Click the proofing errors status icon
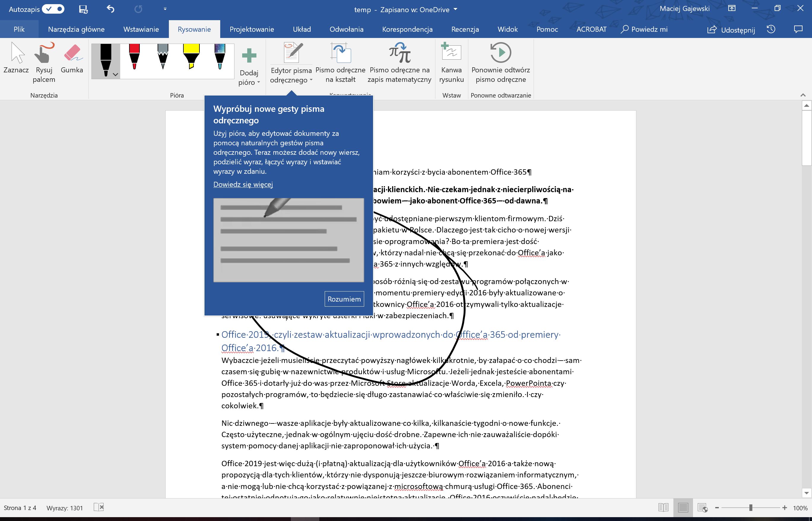 [99, 507]
